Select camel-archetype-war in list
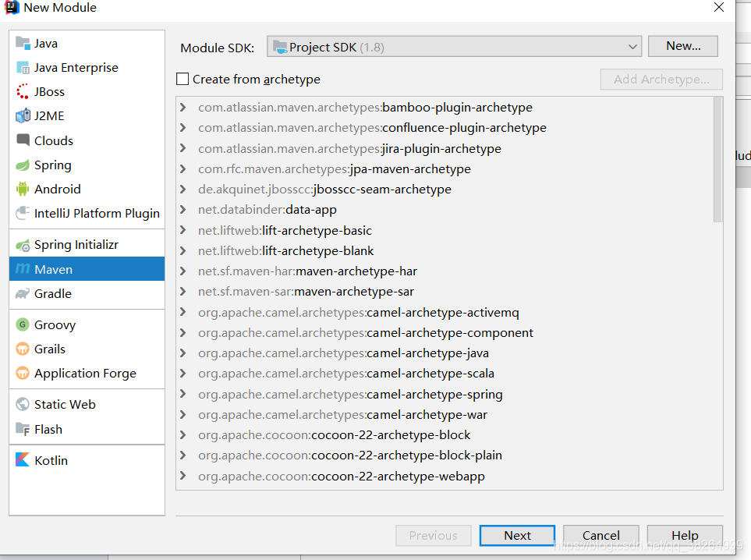Viewport: 751px width, 560px height. pos(342,414)
